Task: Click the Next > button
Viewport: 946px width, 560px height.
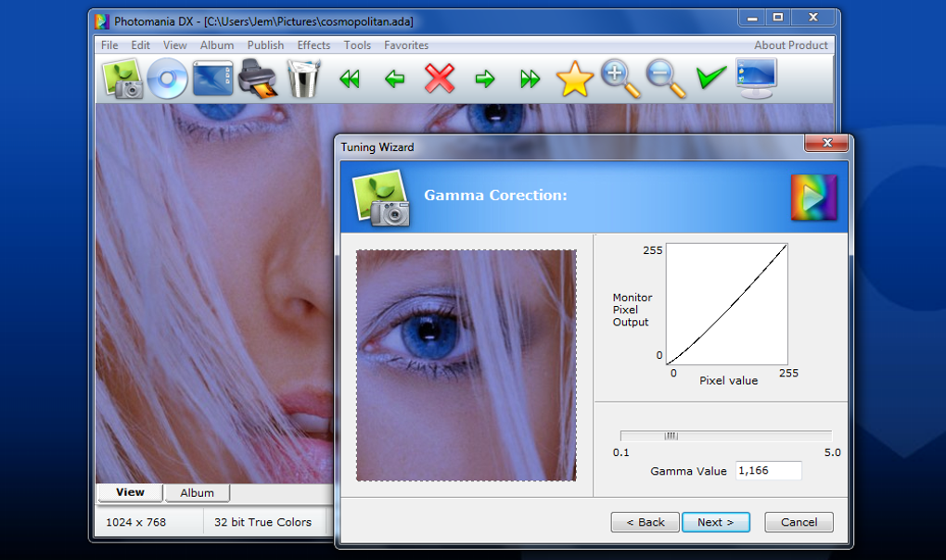Action: (x=716, y=522)
